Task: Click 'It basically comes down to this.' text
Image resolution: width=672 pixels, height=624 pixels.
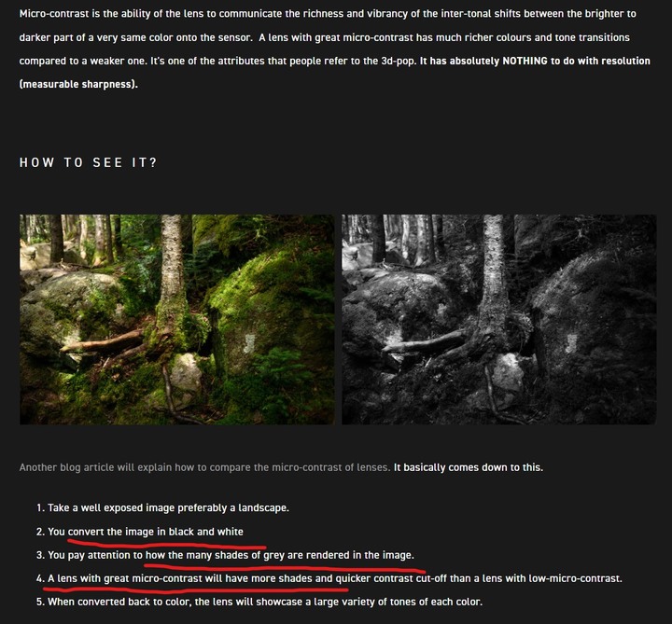Action: tap(469, 467)
